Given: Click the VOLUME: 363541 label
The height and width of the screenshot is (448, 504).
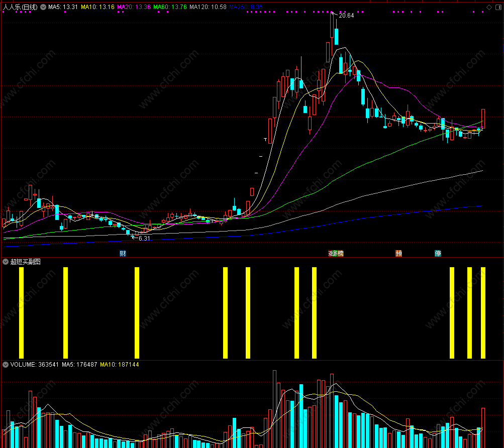Looking at the screenshot, I should pyautogui.click(x=34, y=365).
